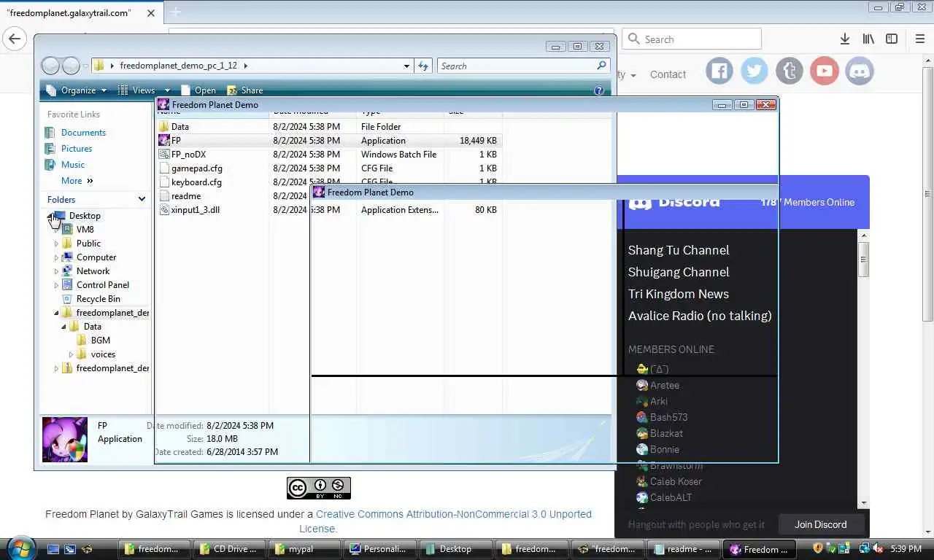The width and height of the screenshot is (934, 560).
Task: Select the Tri Kingdom News channel
Action: click(x=679, y=294)
